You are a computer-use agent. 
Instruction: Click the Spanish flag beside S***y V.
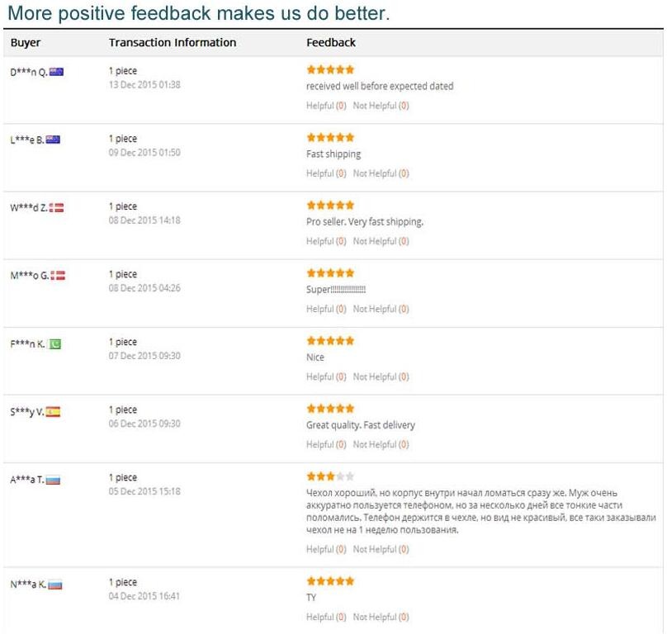53,410
